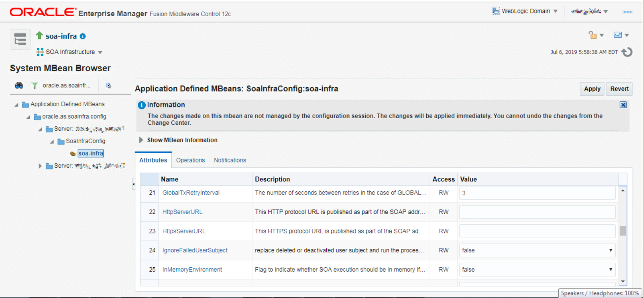
Task: Expand Show MBean Information section
Action: tap(141, 140)
